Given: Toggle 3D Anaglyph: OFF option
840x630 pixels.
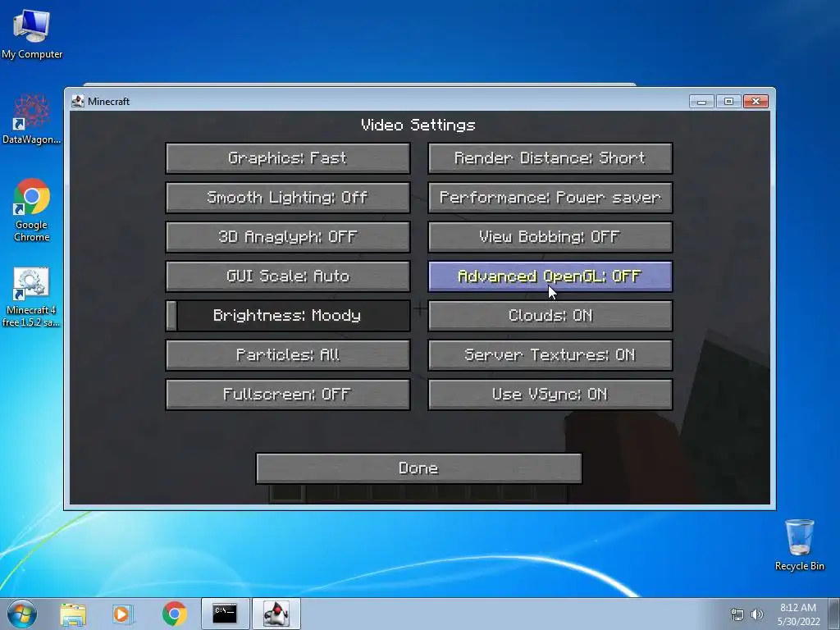Looking at the screenshot, I should [x=288, y=237].
